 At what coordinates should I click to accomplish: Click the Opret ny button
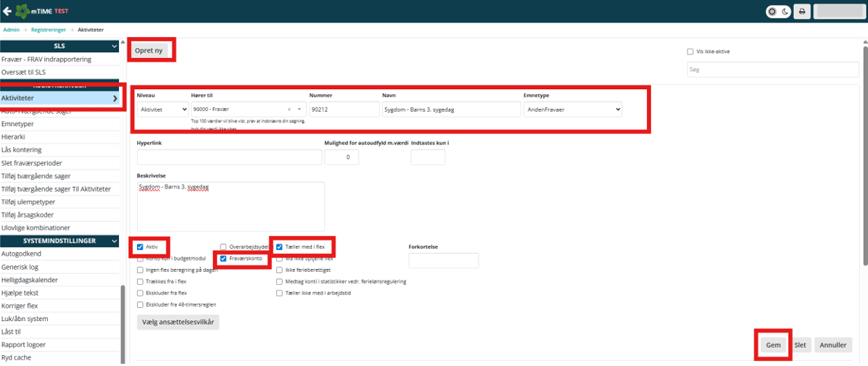tap(151, 51)
